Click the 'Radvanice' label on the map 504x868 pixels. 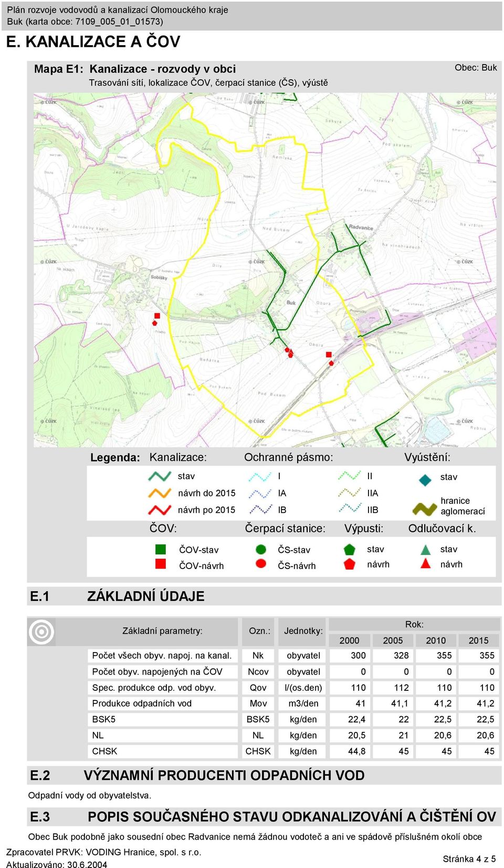pos(361,228)
